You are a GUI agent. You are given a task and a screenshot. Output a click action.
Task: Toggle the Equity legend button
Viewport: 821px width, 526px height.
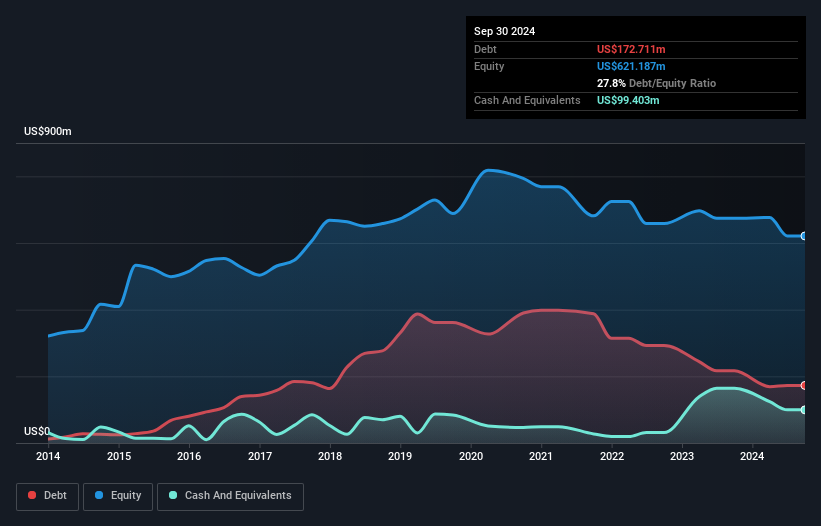pyautogui.click(x=118, y=496)
